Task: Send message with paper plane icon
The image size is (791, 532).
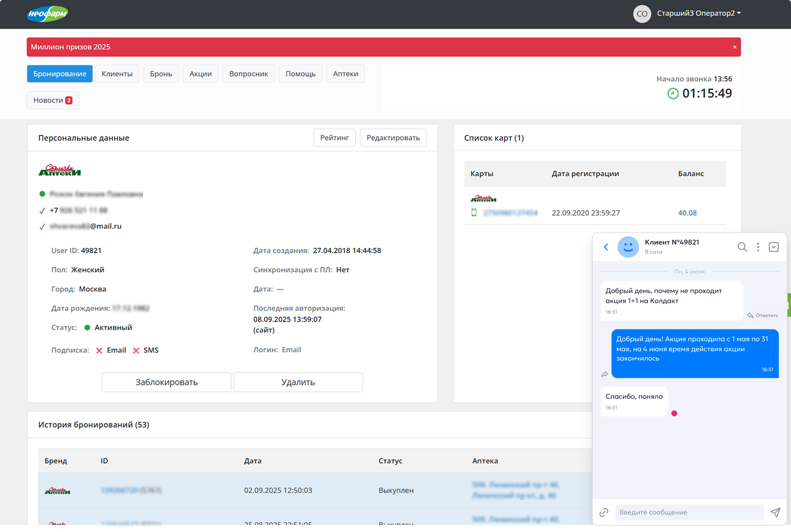Action: click(775, 512)
